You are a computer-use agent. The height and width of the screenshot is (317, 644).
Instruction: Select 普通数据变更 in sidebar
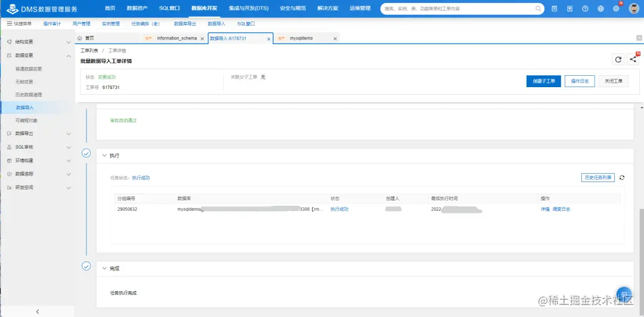click(x=29, y=69)
